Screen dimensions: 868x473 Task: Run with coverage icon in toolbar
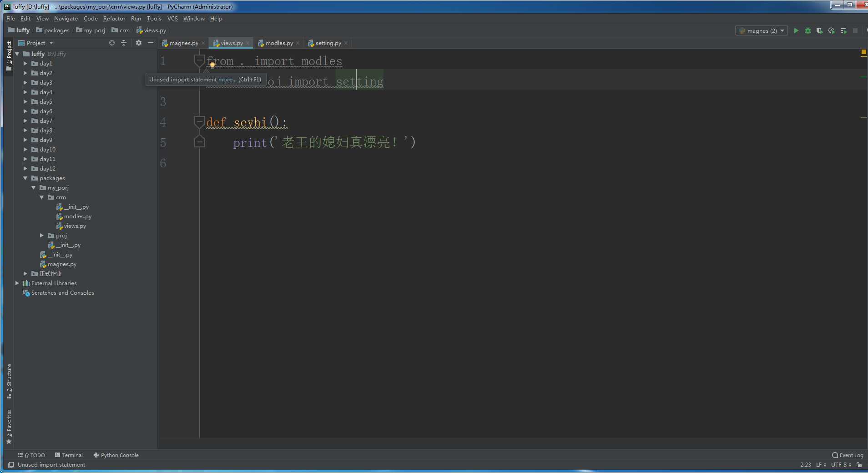820,30
